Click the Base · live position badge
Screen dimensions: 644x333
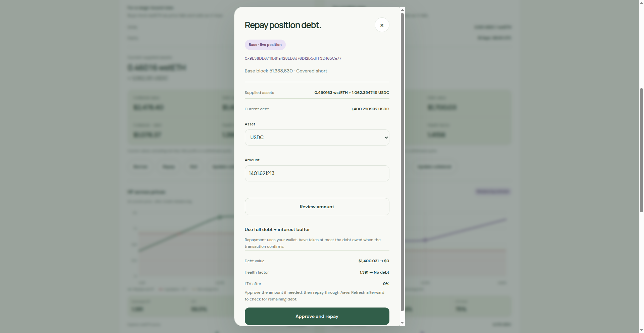pos(265,45)
